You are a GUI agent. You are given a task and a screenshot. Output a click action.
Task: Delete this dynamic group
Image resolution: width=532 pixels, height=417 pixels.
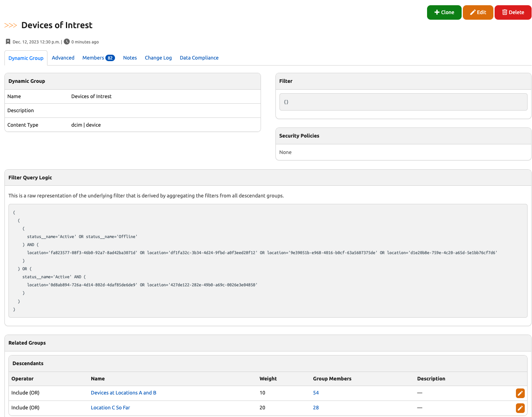[513, 12]
